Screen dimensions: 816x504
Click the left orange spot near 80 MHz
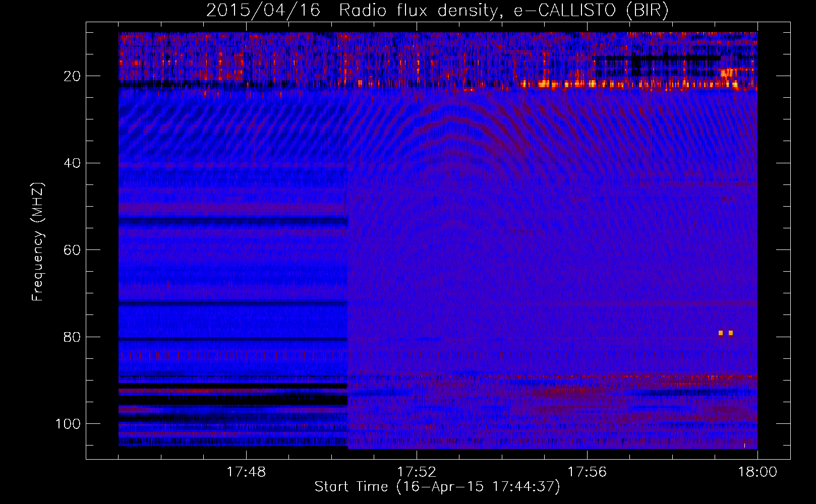pos(721,333)
